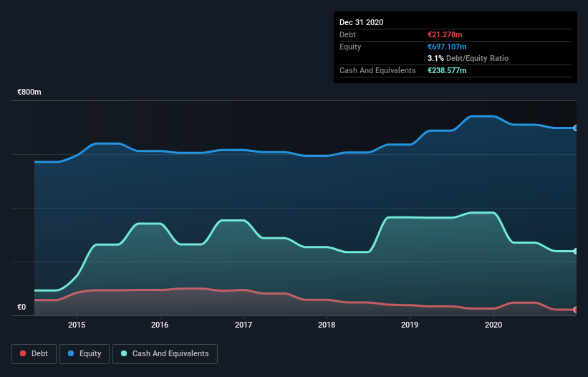Click the Equity end-point marker for Dec 2020
588x377 pixels.
(576, 128)
